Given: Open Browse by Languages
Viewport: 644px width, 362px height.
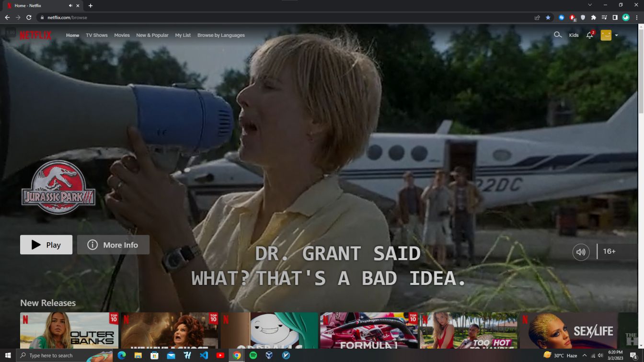Looking at the screenshot, I should point(221,35).
